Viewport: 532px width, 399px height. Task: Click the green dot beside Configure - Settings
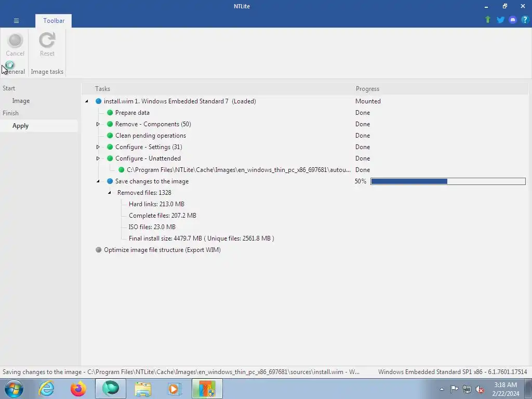(110, 147)
